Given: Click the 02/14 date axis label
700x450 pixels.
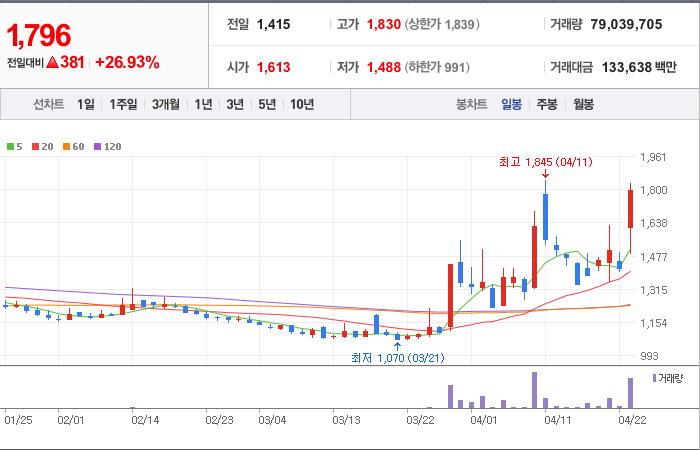Looking at the screenshot, I should click(145, 420).
